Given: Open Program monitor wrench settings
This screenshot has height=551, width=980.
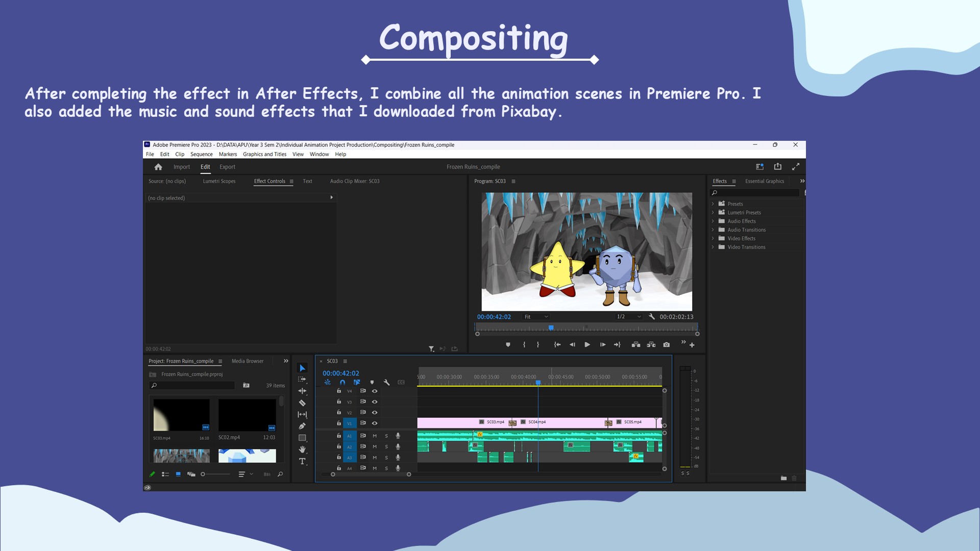Looking at the screenshot, I should click(652, 317).
